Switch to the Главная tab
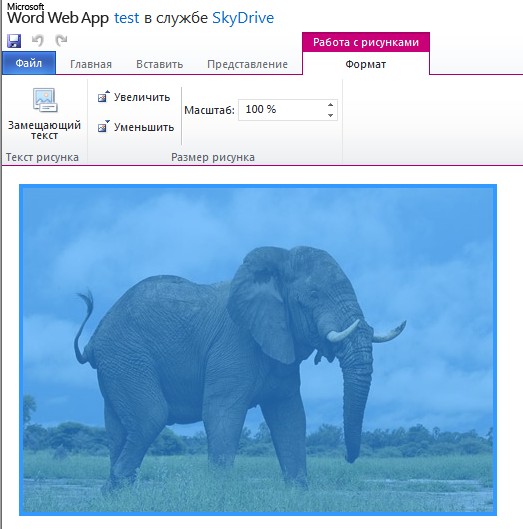 point(91,64)
